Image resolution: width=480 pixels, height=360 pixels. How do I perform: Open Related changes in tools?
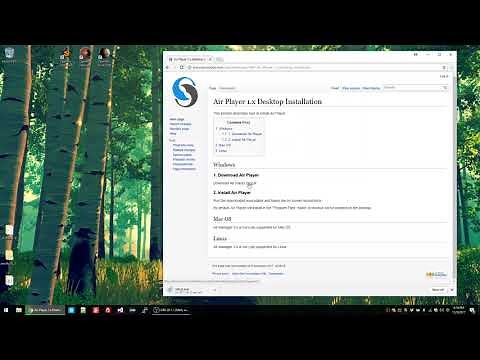184,150
